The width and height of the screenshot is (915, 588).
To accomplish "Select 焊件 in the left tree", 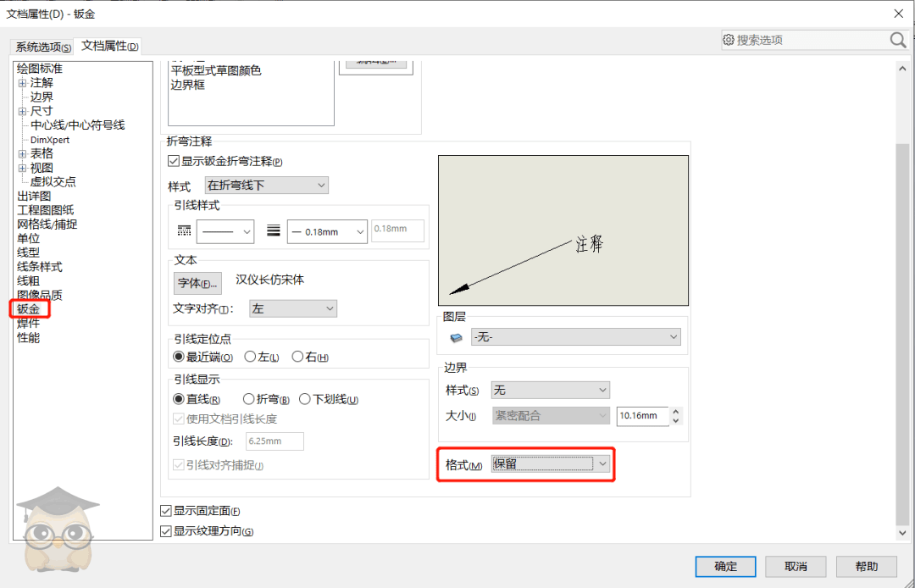I will tap(28, 324).
